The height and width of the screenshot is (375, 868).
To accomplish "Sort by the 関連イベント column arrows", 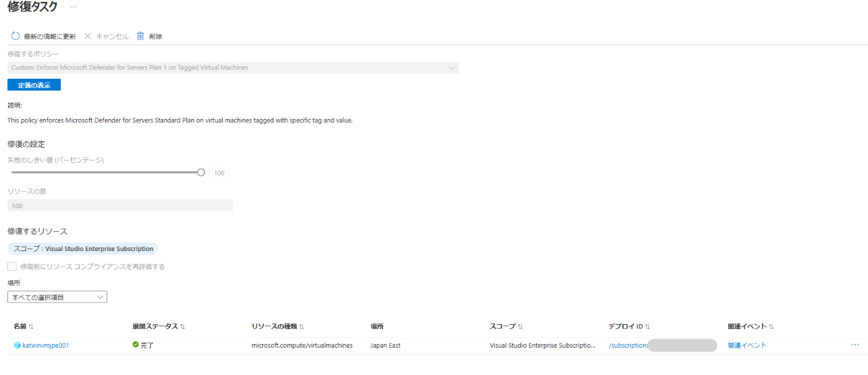I will pos(771,326).
